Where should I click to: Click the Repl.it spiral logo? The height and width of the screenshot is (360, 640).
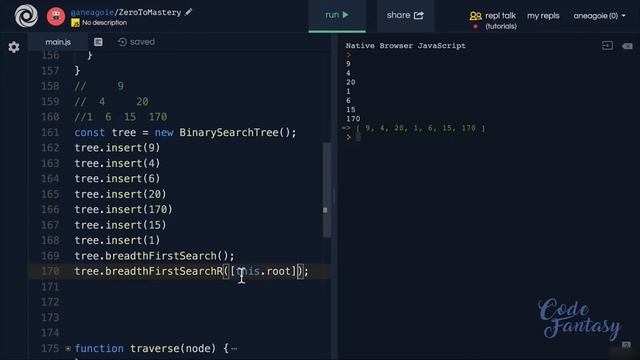pos(26,16)
